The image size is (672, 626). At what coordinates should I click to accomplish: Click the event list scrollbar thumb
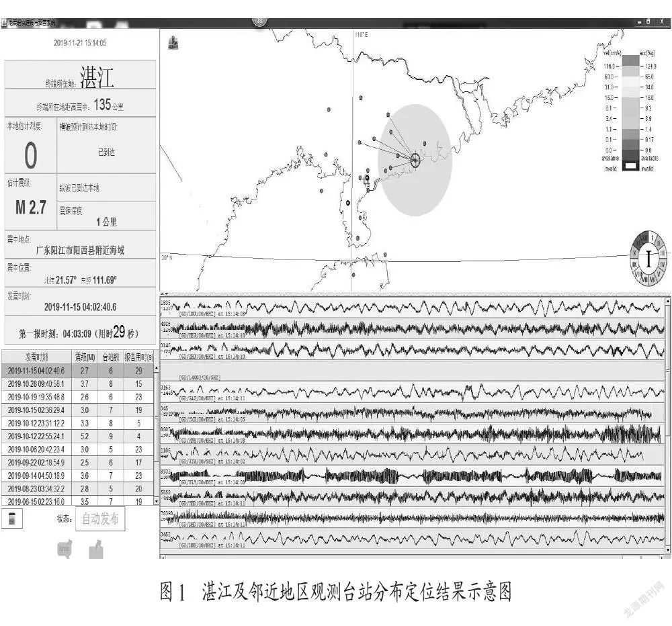coord(157,417)
